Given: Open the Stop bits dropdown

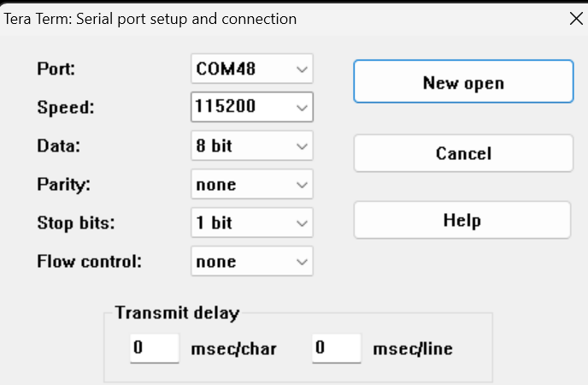Looking at the screenshot, I should tap(252, 223).
